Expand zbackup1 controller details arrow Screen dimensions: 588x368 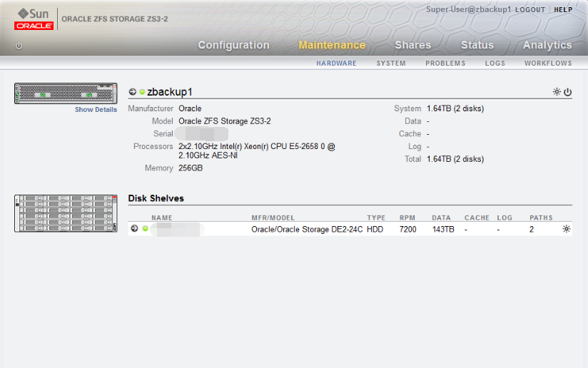(133, 92)
